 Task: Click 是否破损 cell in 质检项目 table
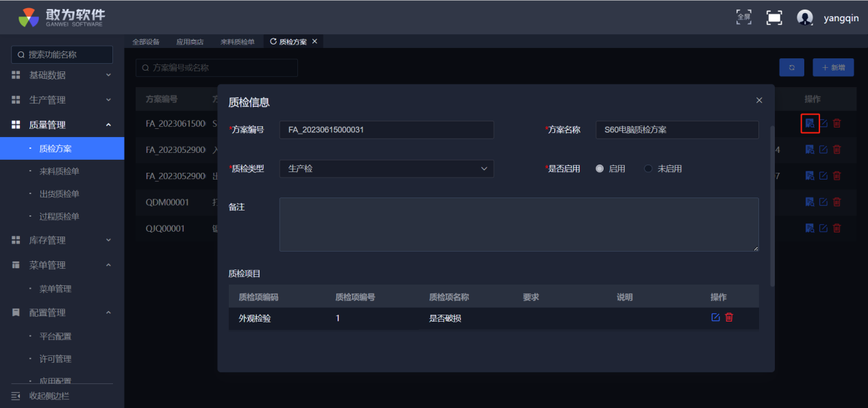[445, 318]
